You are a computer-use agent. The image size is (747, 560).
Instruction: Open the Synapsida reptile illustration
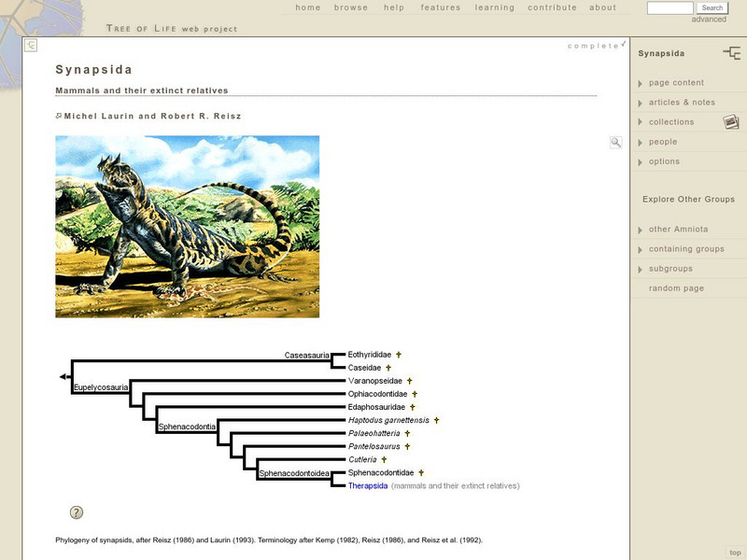[187, 227]
